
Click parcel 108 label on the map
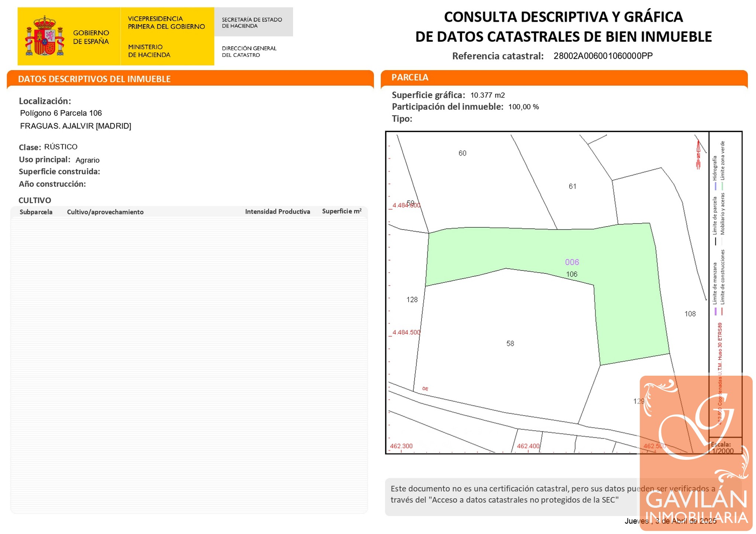point(690,314)
